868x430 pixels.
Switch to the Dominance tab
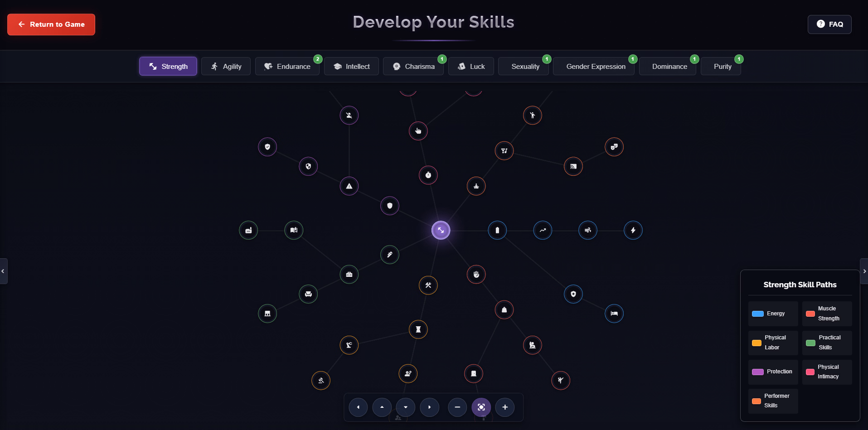[x=668, y=66]
